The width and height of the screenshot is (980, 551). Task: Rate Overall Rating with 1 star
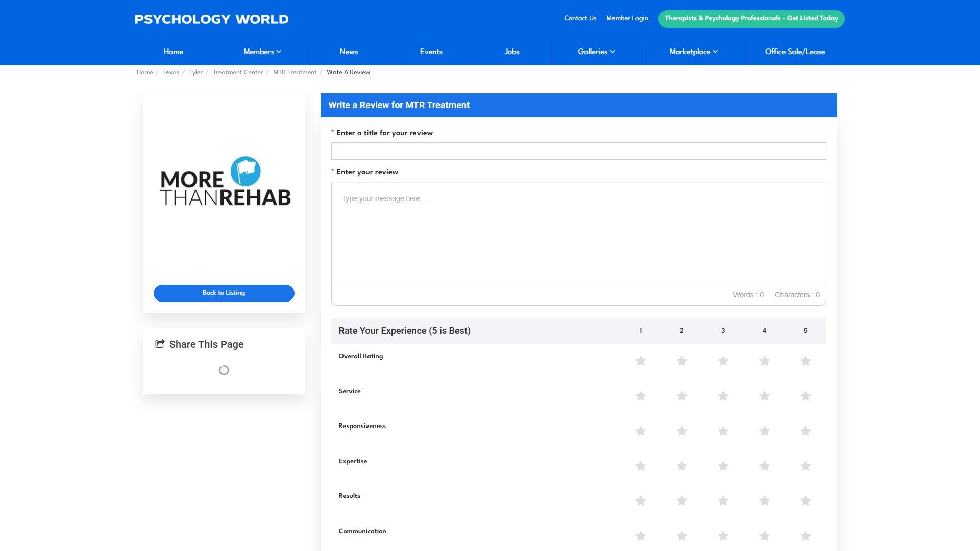coord(641,361)
